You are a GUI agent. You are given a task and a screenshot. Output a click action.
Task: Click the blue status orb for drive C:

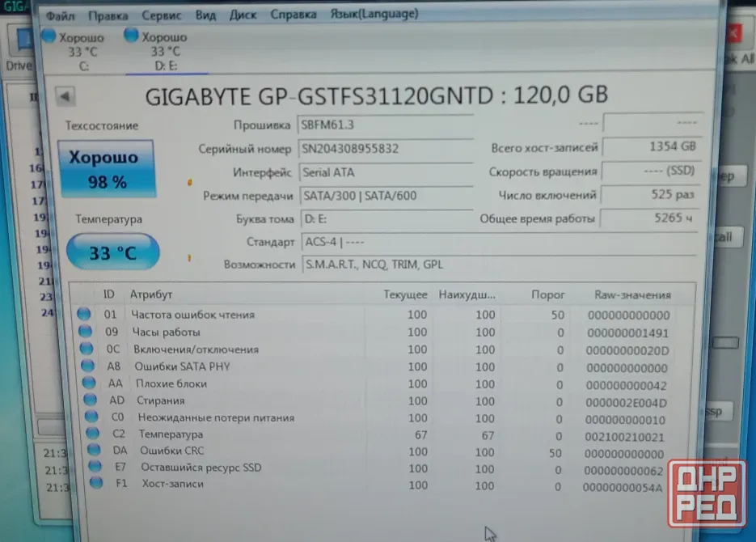tap(49, 36)
